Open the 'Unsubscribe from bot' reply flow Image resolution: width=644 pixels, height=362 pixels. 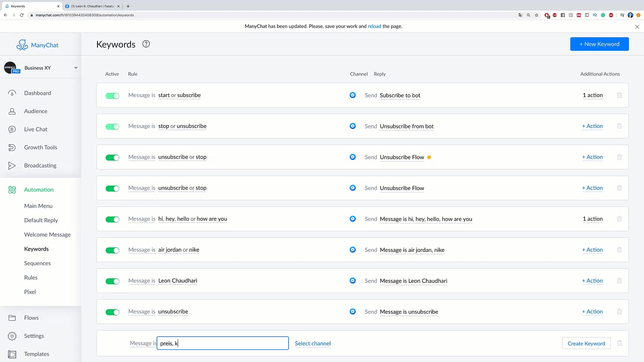(407, 126)
